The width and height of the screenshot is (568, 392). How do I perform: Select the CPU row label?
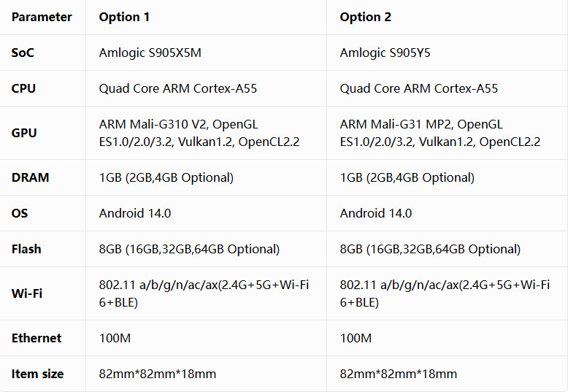click(x=23, y=88)
